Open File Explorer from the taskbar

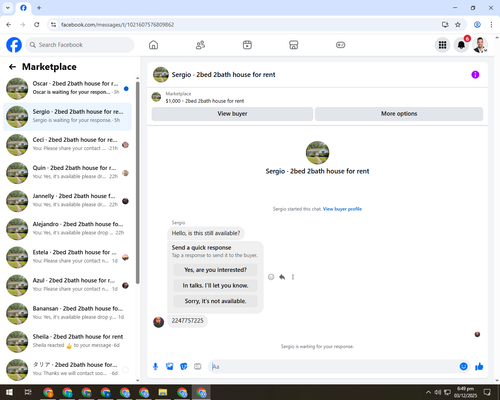tap(163, 392)
